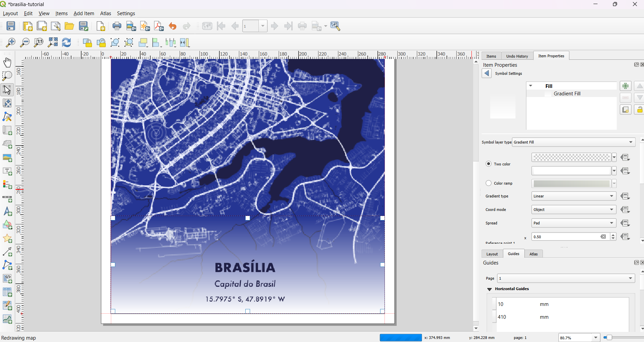Collapse the Fill symbol tree node
Screen dimensions: 644x342
[531, 86]
